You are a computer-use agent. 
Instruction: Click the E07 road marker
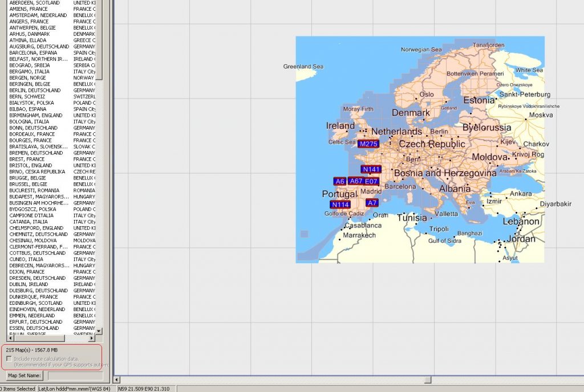[371, 181]
